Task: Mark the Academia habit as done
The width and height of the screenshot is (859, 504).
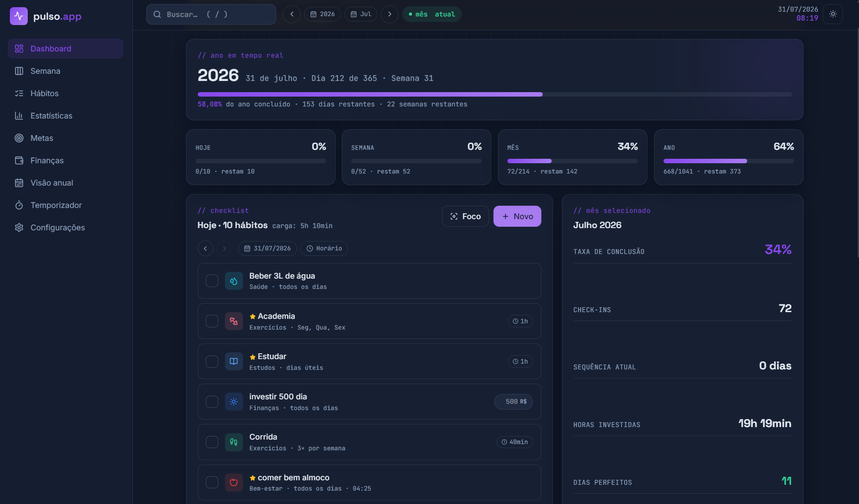Action: click(212, 321)
